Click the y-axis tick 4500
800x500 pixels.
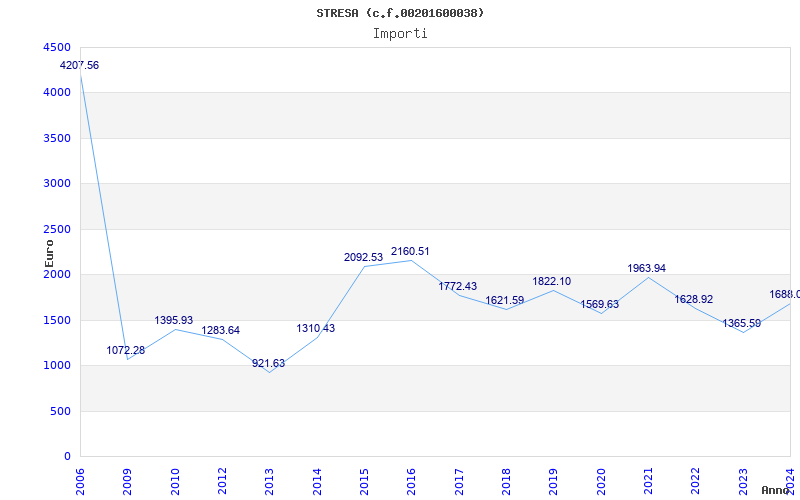pos(57,47)
